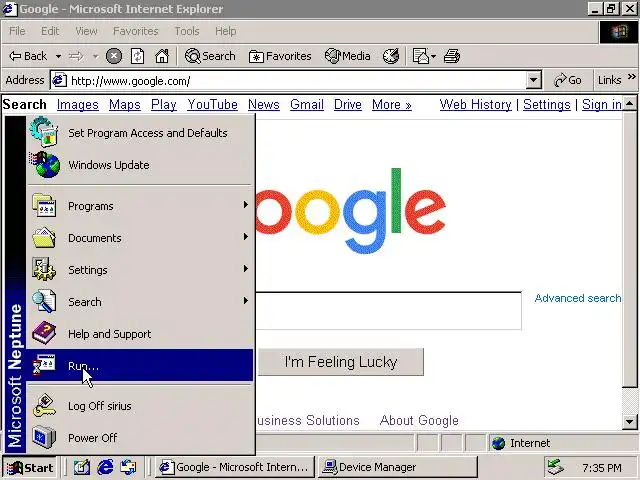Click I'm Feeling Lucky button

341,362
